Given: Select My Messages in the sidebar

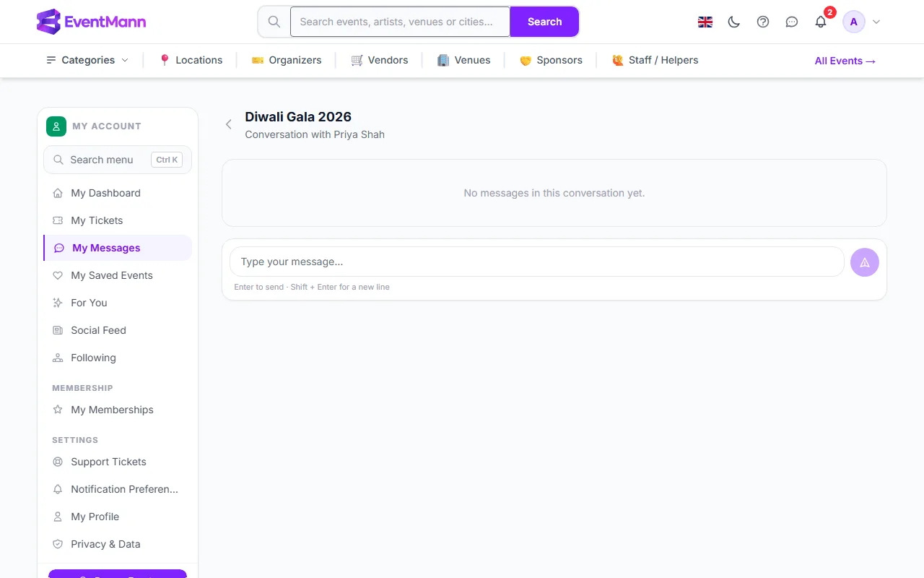Looking at the screenshot, I should [118, 248].
